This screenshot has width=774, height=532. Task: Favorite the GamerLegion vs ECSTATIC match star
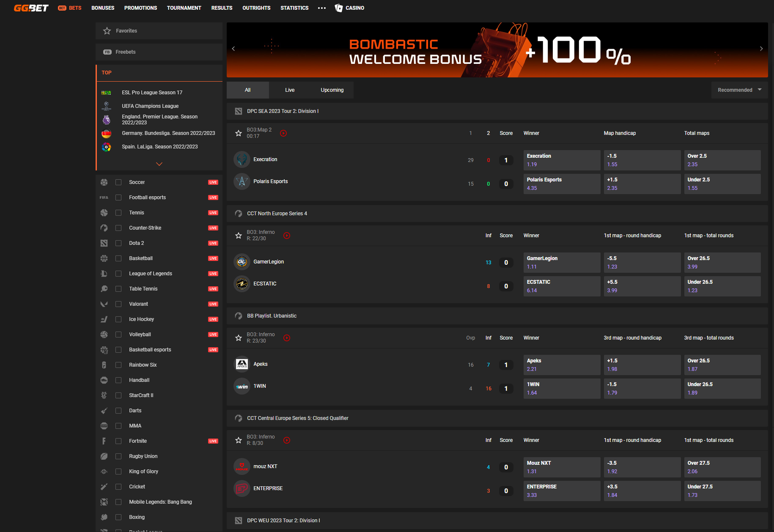click(239, 236)
